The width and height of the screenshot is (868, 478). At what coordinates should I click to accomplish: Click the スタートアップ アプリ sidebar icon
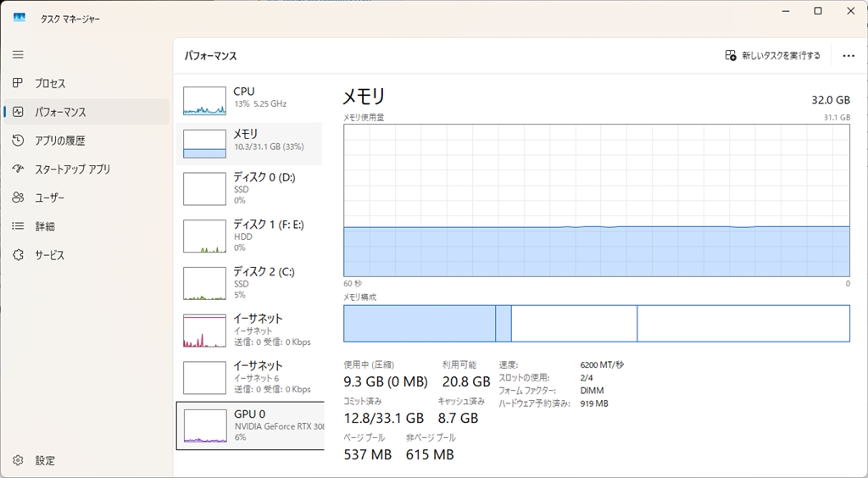[x=18, y=169]
